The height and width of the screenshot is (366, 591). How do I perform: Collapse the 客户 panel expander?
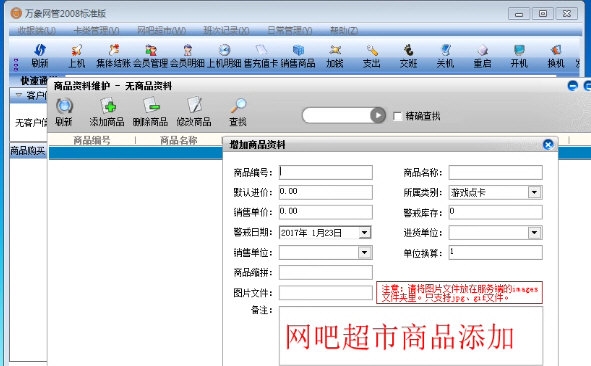tap(18, 95)
